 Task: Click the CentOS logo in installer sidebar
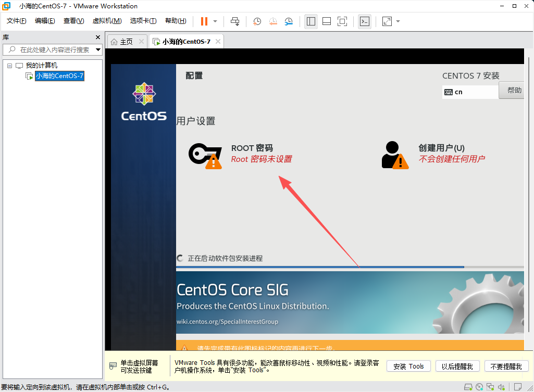144,102
